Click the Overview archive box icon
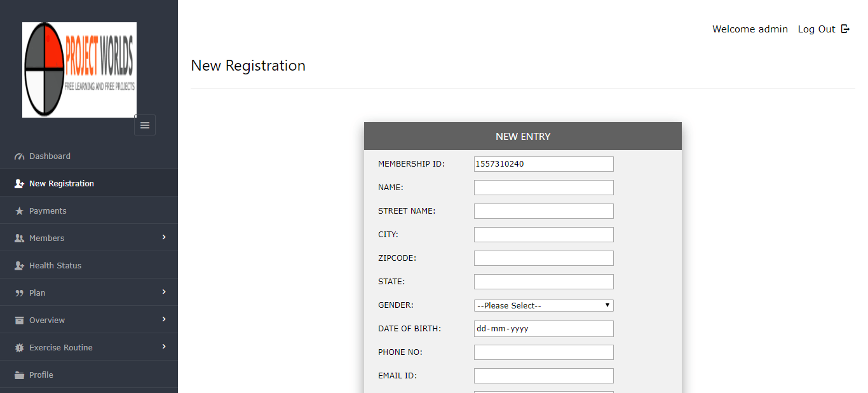 (19, 321)
